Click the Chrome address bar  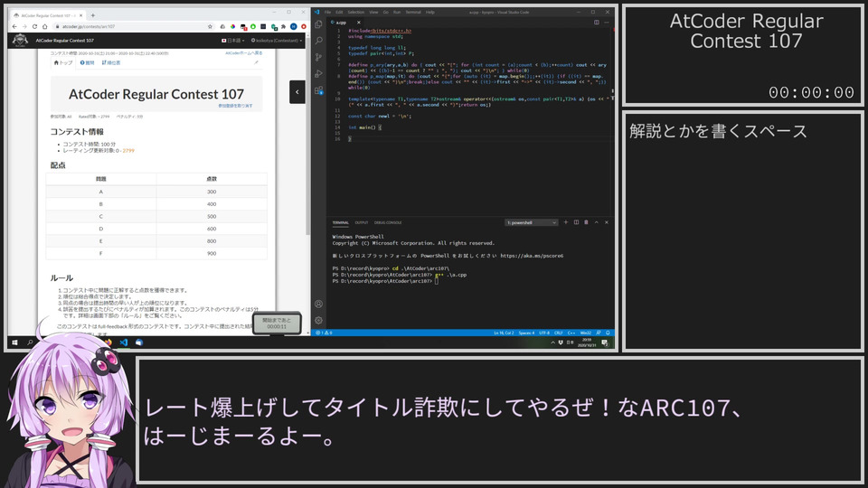[x=133, y=26]
